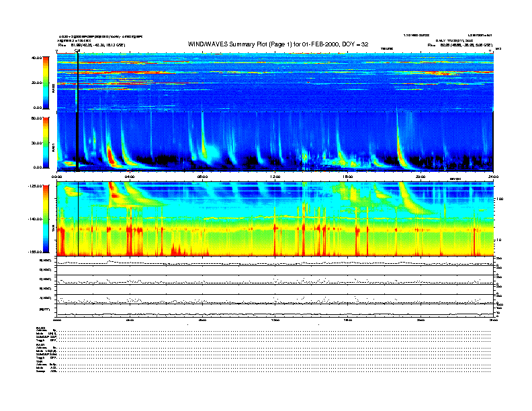Click the rotated TNR axis label
This screenshot has width=532, height=411.
point(53,230)
